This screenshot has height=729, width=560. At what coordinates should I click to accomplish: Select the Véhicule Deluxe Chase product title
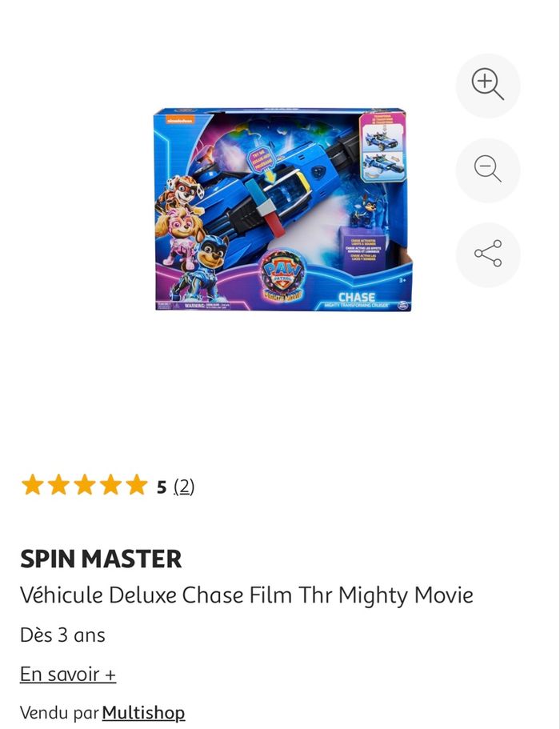tap(246, 595)
